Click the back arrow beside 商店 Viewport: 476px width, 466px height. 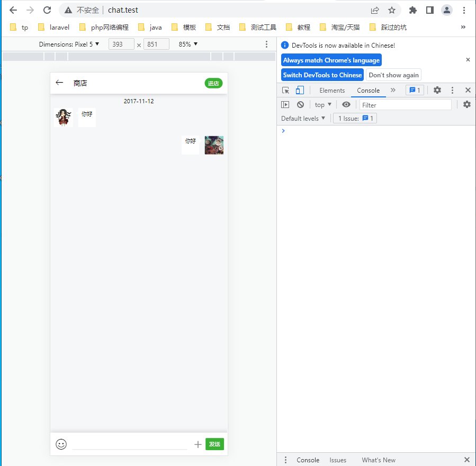pyautogui.click(x=59, y=83)
